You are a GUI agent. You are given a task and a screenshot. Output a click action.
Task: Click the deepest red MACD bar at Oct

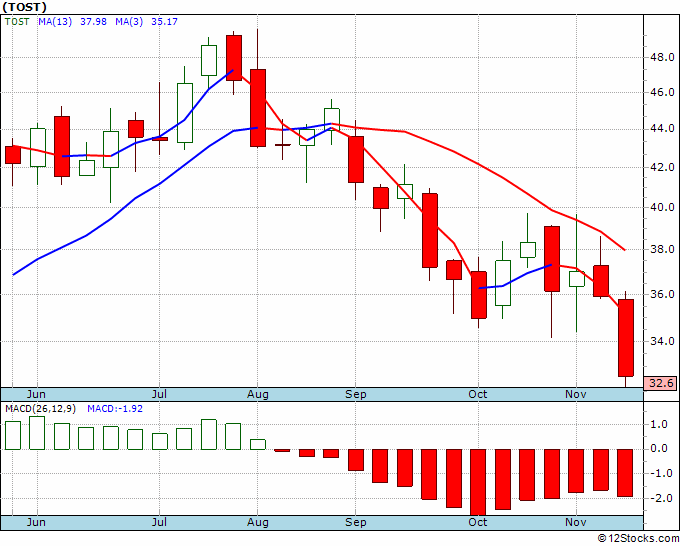(x=479, y=482)
